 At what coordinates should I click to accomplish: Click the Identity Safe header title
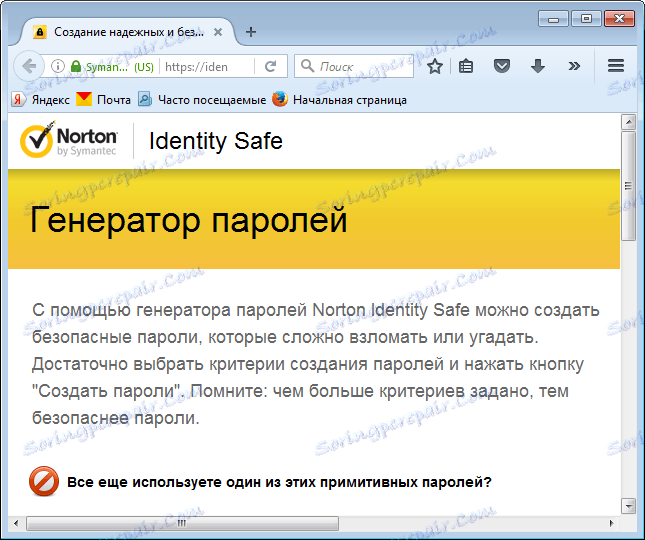coord(216,141)
